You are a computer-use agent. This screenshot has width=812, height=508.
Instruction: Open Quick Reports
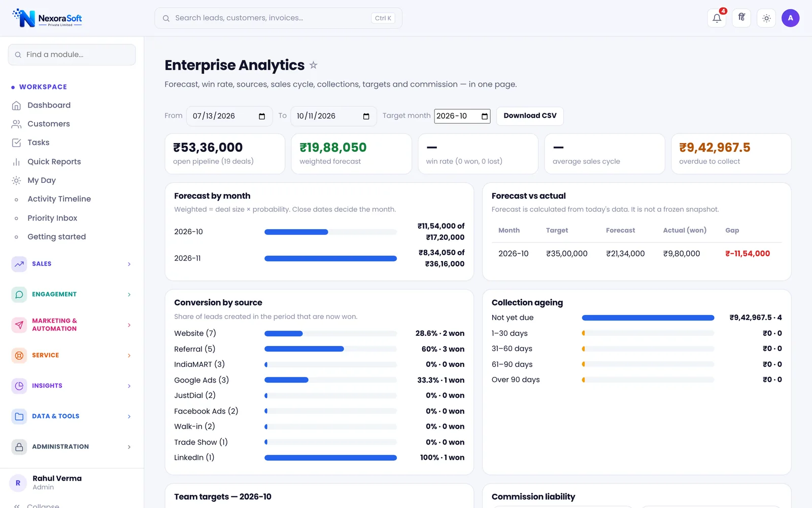coord(72,162)
